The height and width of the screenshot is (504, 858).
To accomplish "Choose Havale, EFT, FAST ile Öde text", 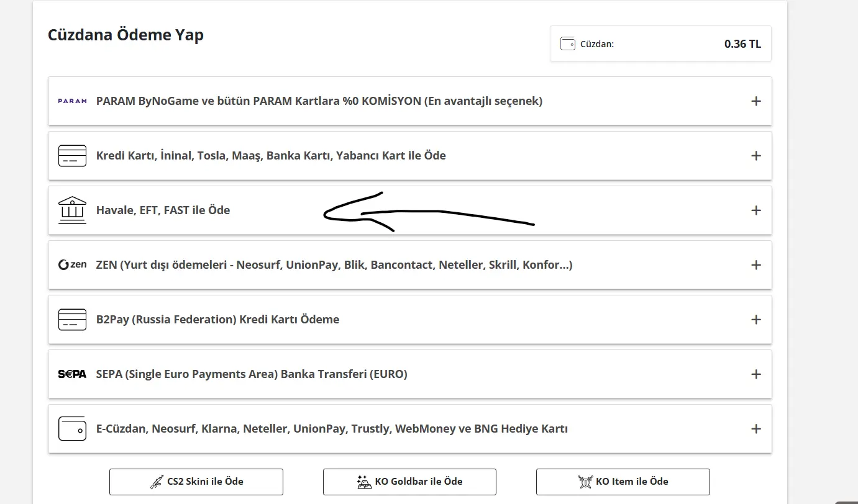I will click(163, 210).
